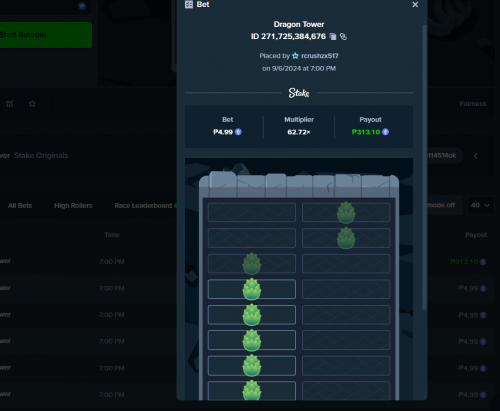Toggle the mode off switch
Viewport: 500px width, 411px height.
(444, 205)
